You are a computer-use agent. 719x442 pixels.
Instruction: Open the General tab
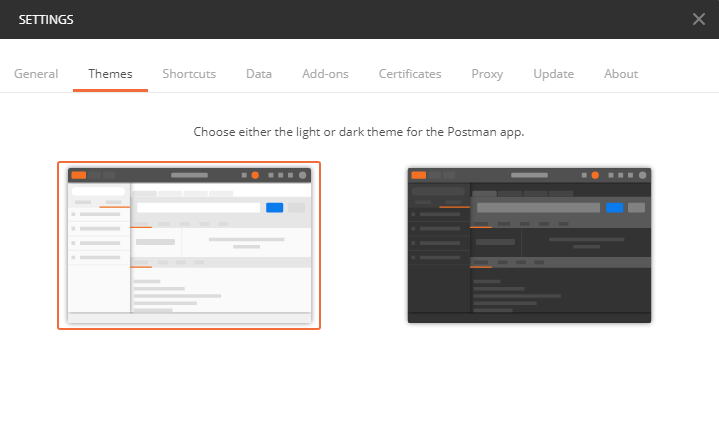click(x=36, y=74)
